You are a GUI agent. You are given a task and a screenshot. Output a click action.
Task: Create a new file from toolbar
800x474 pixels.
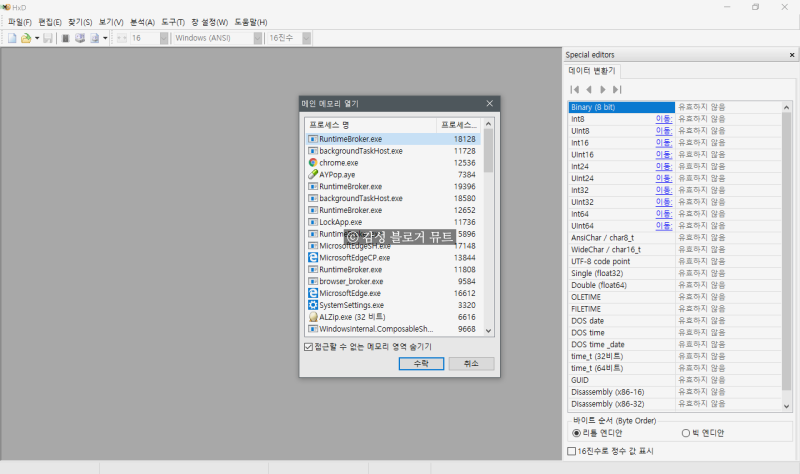(x=12, y=38)
